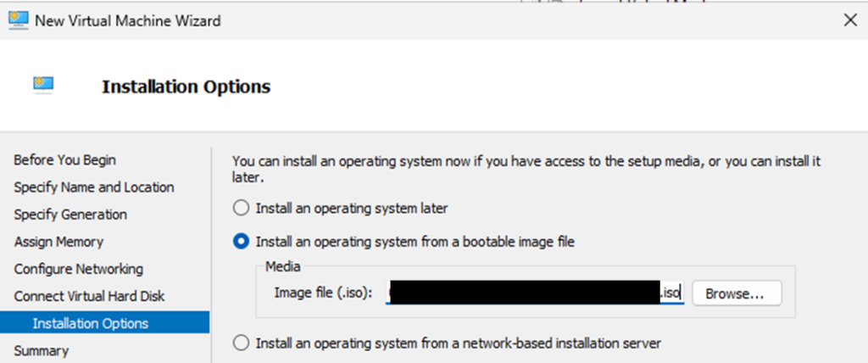Click into the .iso image file path field
The width and height of the screenshot is (868, 363).
pyautogui.click(x=534, y=293)
